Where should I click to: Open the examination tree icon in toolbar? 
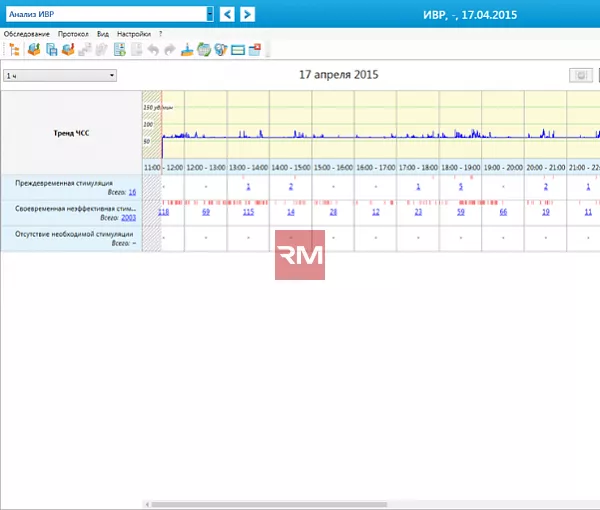(15, 50)
